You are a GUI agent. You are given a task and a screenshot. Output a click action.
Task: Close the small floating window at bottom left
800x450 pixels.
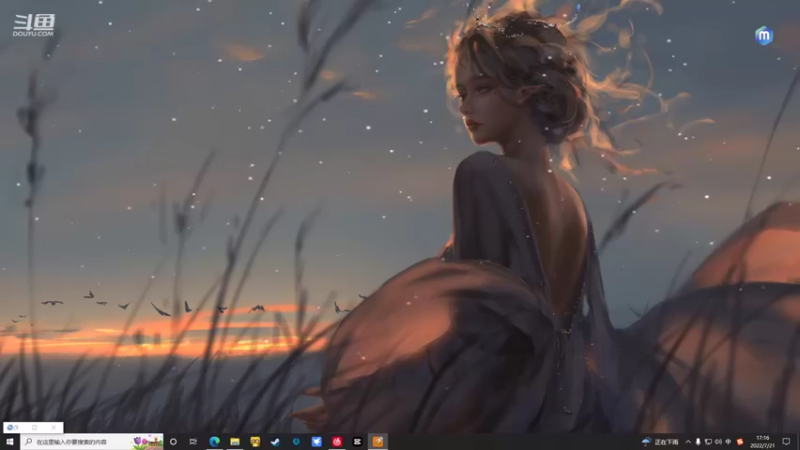(x=54, y=428)
